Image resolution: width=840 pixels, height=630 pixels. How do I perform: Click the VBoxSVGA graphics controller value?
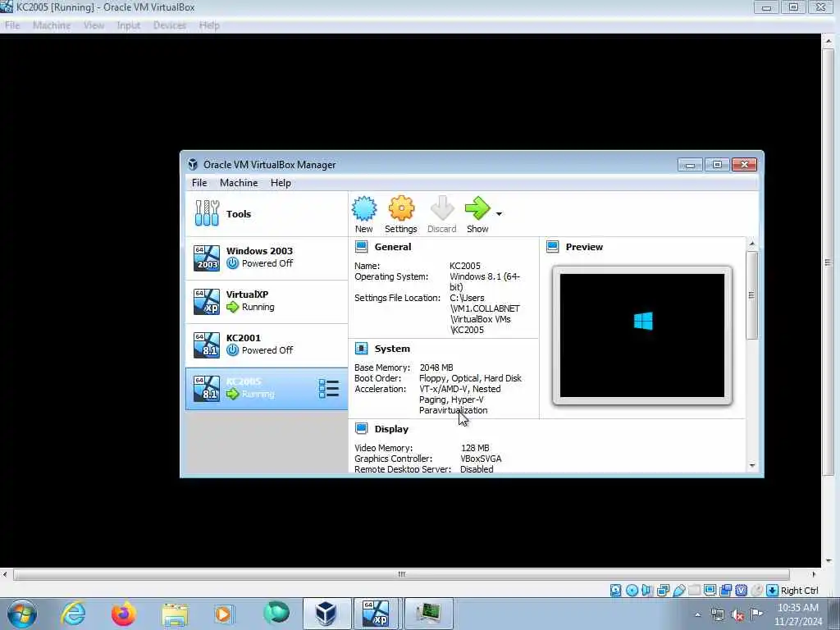[x=481, y=459]
